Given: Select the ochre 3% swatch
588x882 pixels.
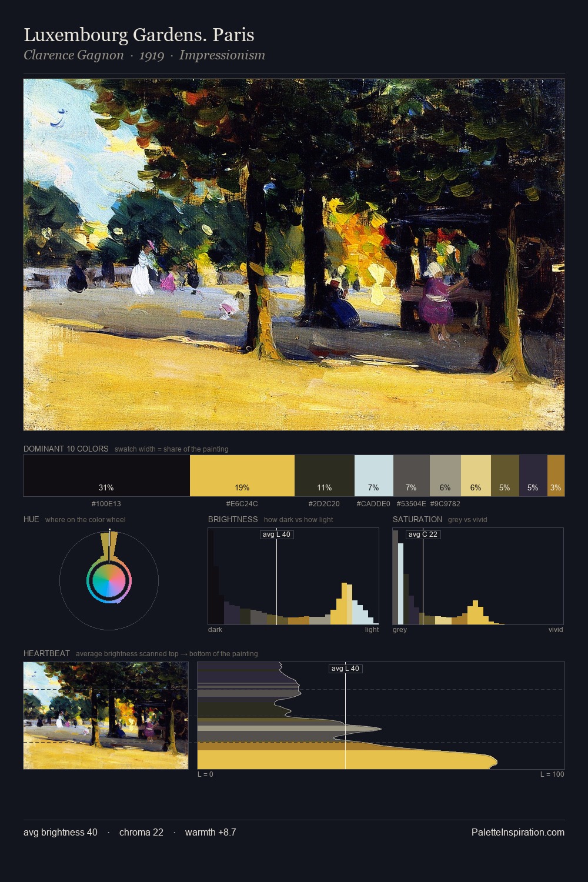Looking at the screenshot, I should click(556, 476).
